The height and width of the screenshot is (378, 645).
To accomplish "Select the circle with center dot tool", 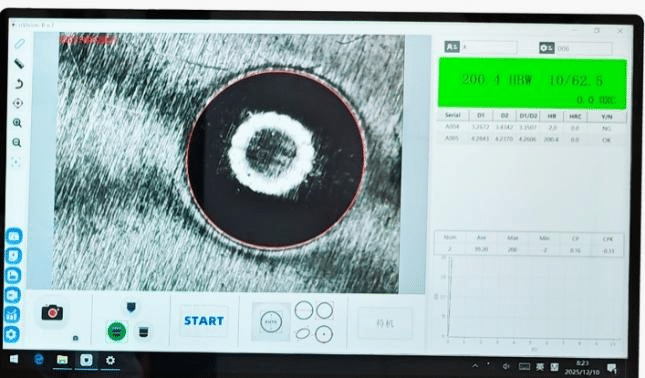I will (x=324, y=334).
